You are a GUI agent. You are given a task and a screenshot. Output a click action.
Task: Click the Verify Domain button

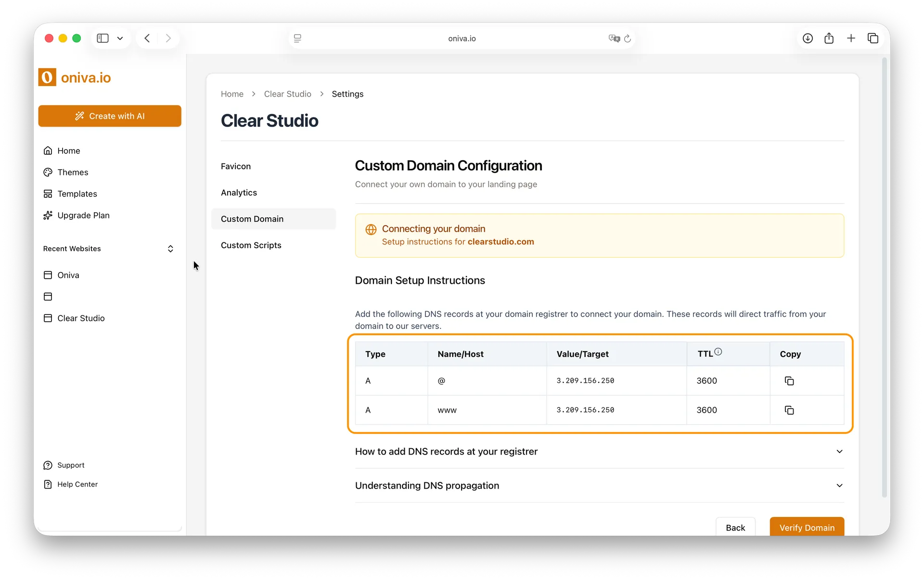807,528
